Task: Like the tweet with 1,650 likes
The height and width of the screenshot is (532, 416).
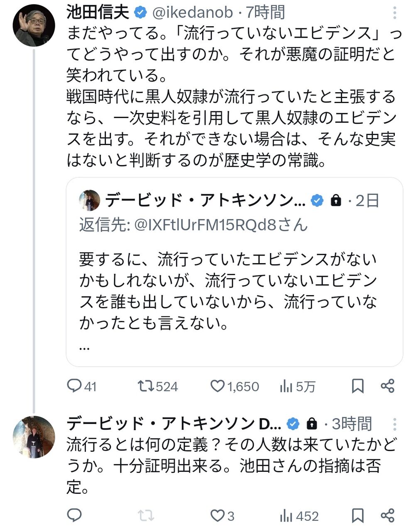Action: tap(217, 386)
